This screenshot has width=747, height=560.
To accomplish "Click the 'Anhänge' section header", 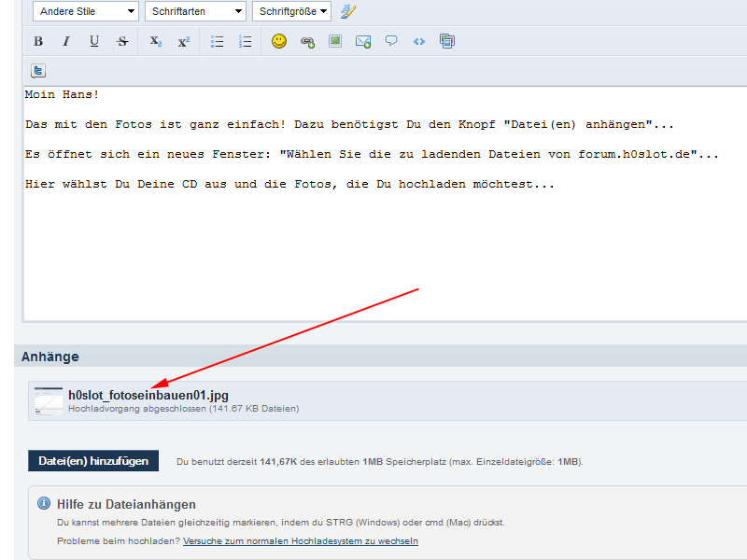I will (50, 357).
